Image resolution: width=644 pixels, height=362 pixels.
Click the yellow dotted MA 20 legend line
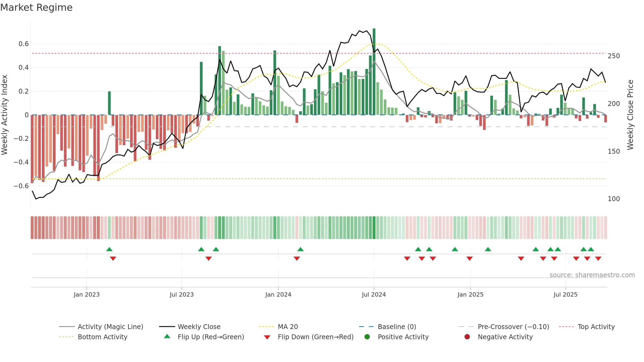tap(266, 327)
